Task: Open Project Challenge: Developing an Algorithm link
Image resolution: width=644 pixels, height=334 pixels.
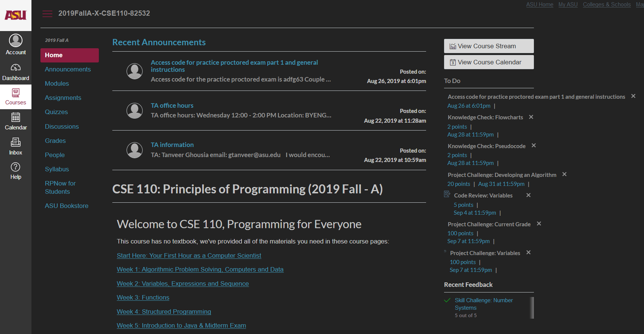Action: (502, 175)
